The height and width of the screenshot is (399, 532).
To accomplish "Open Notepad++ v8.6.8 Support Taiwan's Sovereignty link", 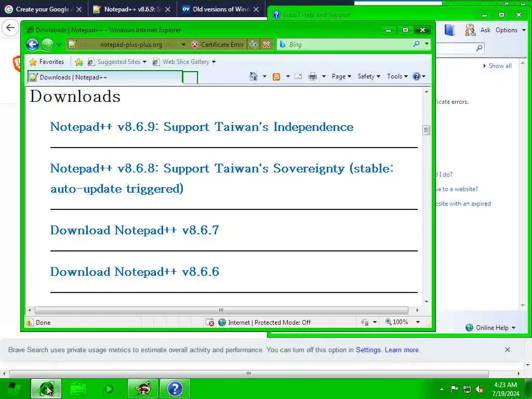I will coord(222,179).
